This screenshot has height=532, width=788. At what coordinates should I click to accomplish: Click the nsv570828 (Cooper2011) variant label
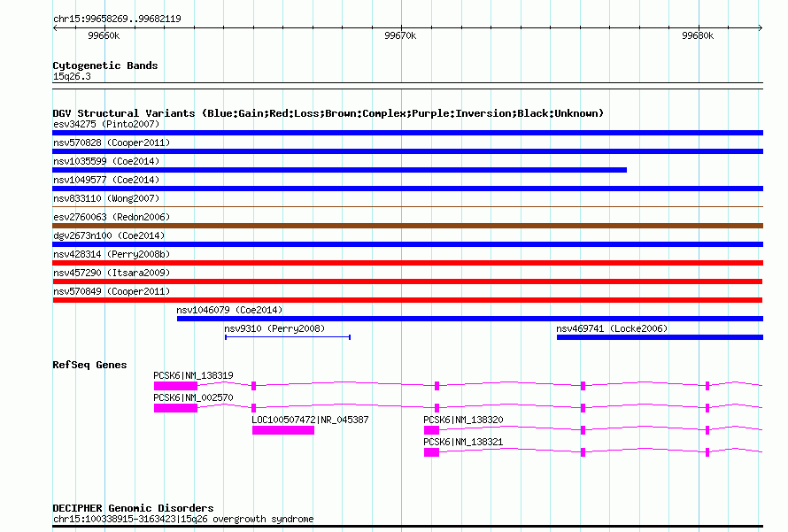click(x=112, y=143)
